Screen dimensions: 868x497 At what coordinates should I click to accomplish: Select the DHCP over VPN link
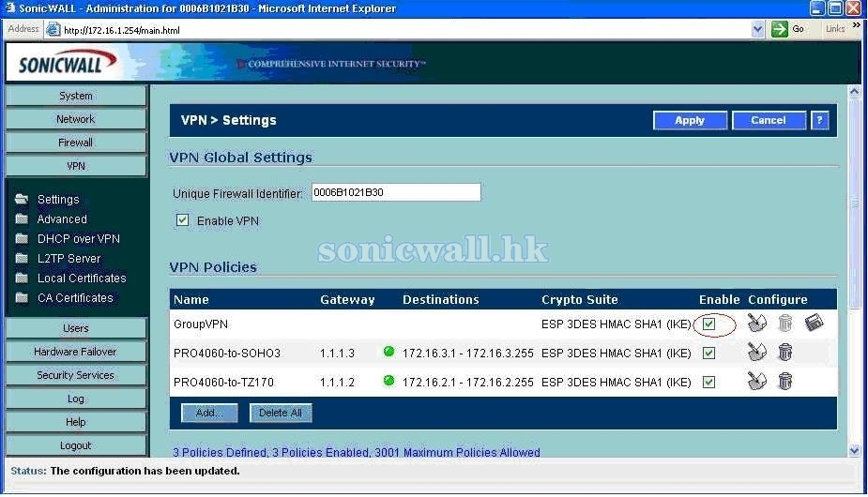click(79, 238)
